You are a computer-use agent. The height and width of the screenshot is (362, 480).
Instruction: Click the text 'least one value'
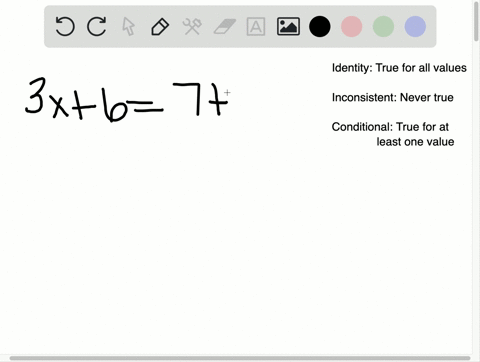click(x=415, y=142)
